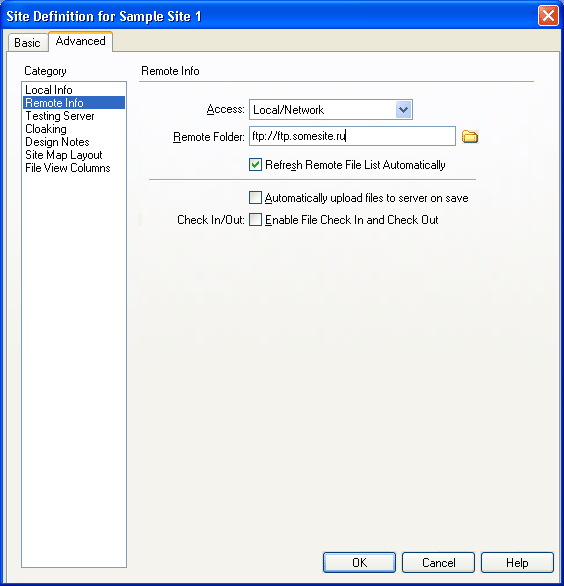The height and width of the screenshot is (586, 564).
Task: Close the Site Definition dialog window
Action: 548,16
